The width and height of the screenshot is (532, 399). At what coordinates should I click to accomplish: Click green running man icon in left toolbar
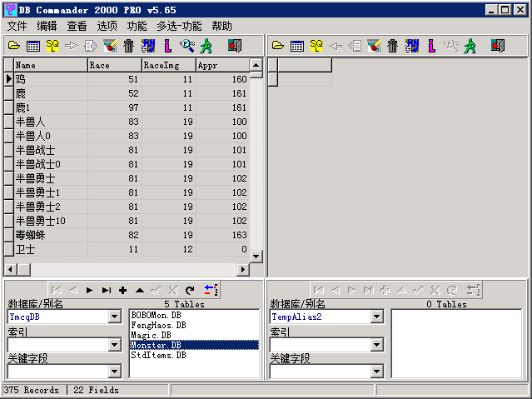tap(206, 46)
